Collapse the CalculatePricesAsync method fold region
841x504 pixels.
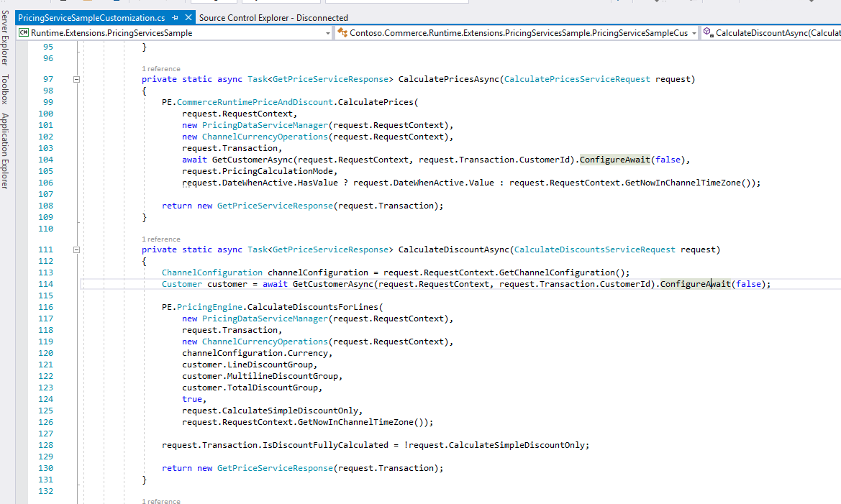point(76,79)
